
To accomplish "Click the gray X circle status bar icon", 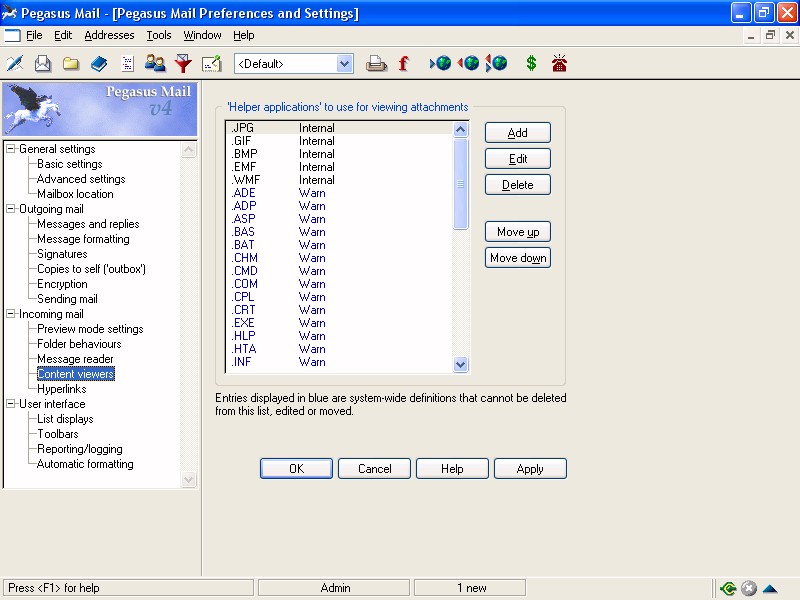I will click(748, 588).
